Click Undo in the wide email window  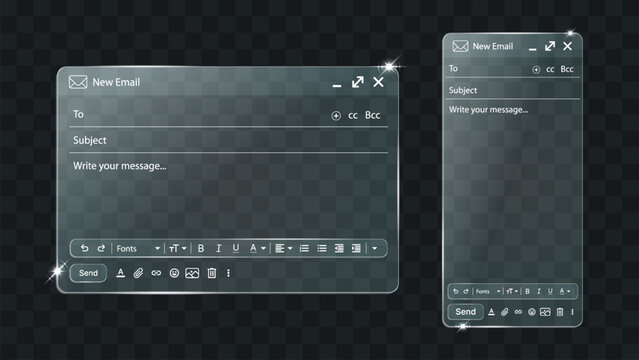click(x=84, y=248)
